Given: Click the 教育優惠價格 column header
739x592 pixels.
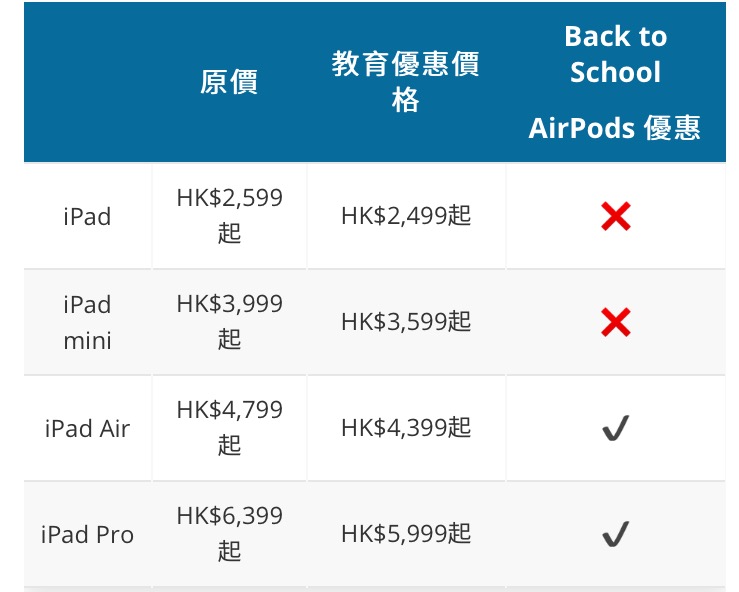Looking at the screenshot, I should (x=406, y=82).
